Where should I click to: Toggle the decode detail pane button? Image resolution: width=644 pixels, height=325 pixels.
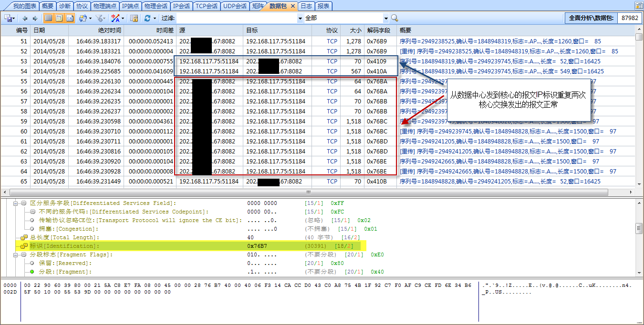pyautogui.click(x=59, y=18)
